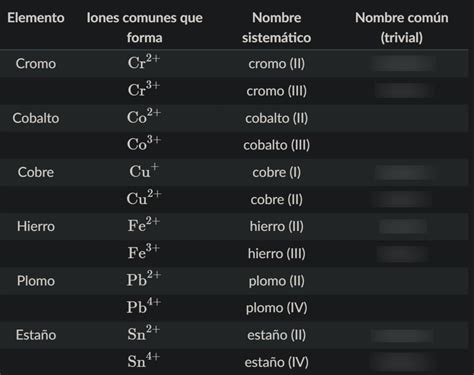Screen dimensions: 474x375
Task: Reveal blurred common name for cromo (III)
Action: pyautogui.click(x=403, y=91)
